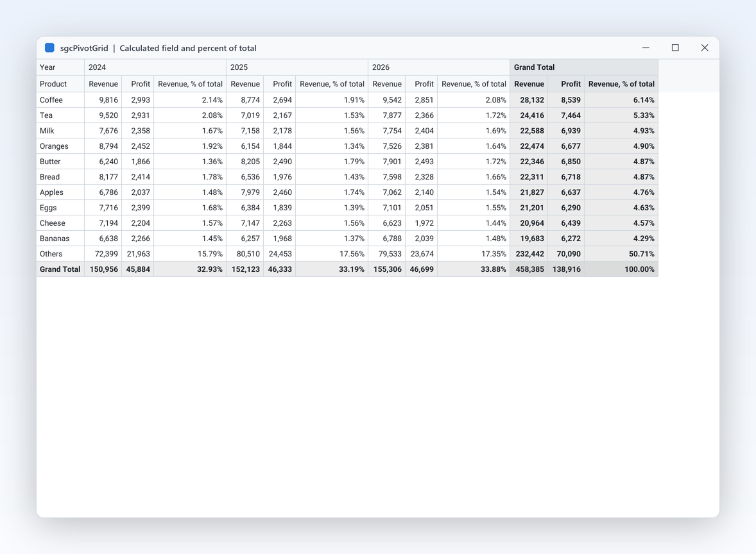Select the Apples row label
Viewport: 756px width, 554px height.
60,192
